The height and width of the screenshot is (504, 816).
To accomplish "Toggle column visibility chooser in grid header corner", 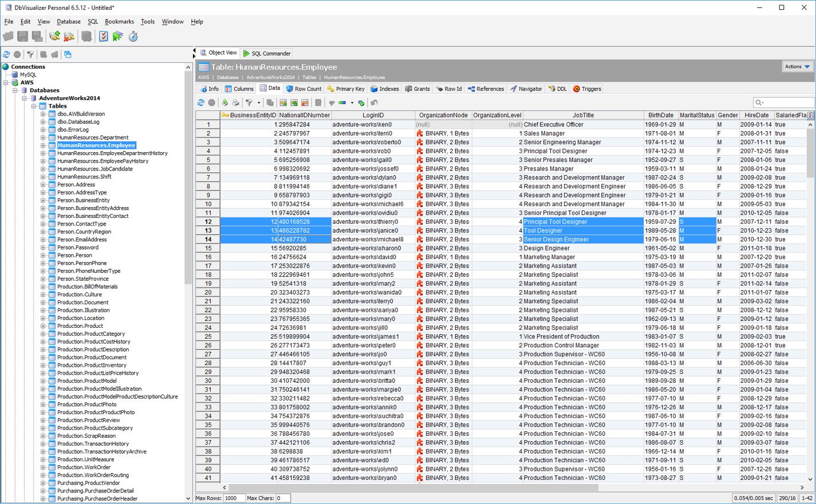I will coord(810,116).
